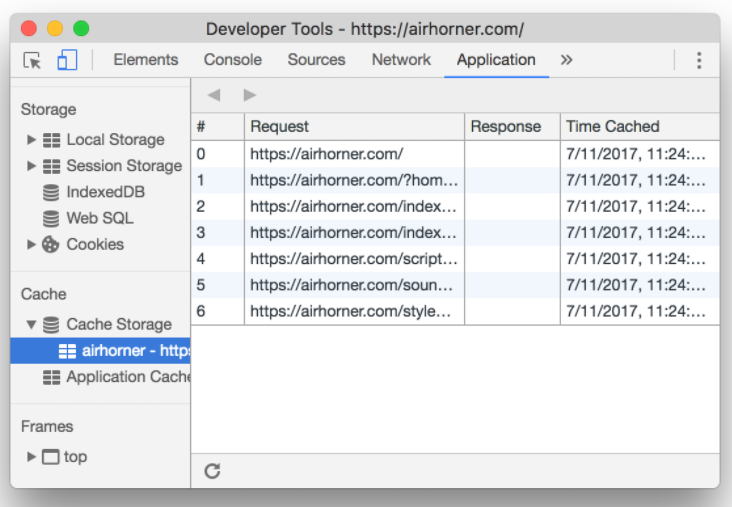732x507 pixels.
Task: Expand the Local Storage tree node
Action: coord(31,140)
